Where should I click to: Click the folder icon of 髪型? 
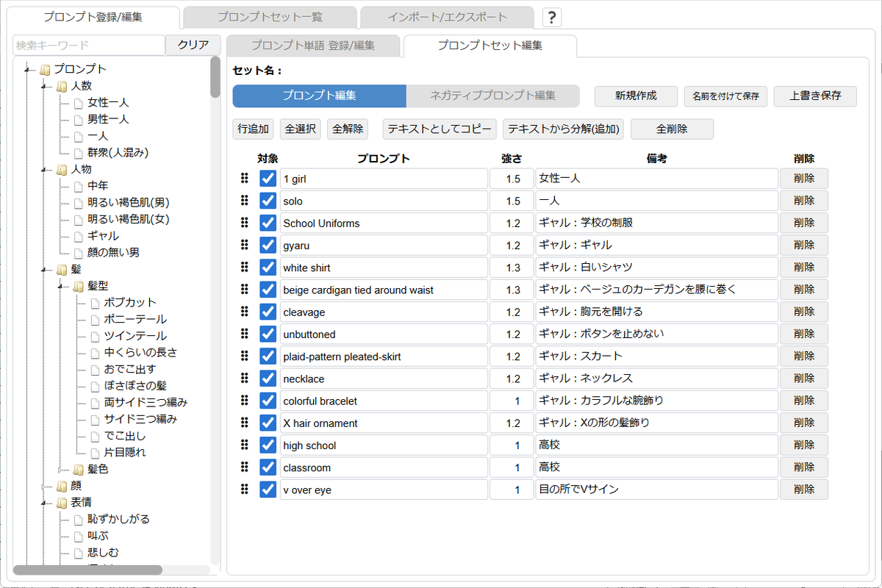[79, 286]
